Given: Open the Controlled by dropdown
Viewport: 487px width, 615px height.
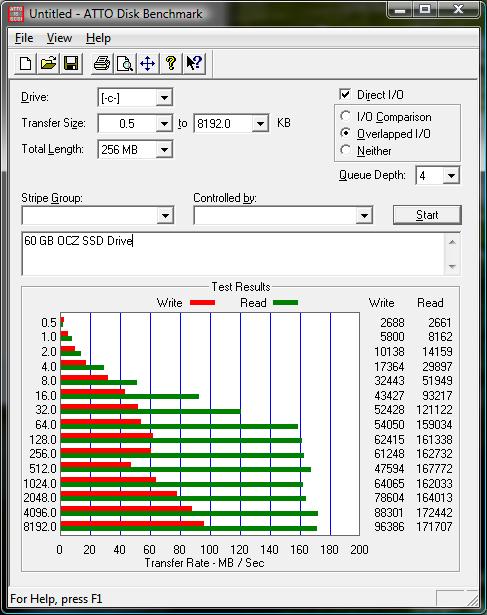Looking at the screenshot, I should click(x=283, y=215).
